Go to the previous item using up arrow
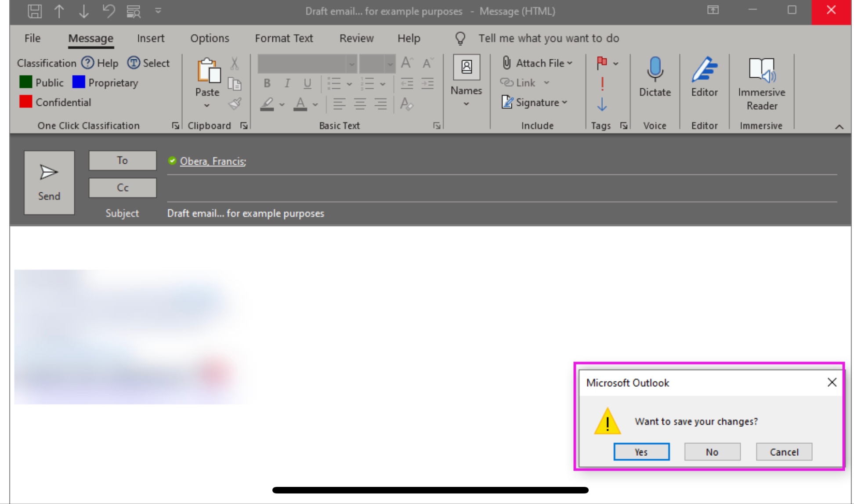 pyautogui.click(x=59, y=11)
